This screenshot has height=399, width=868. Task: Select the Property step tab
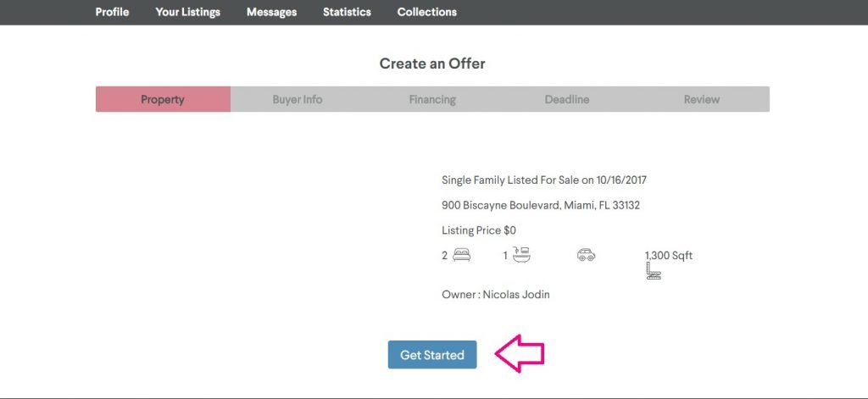163,99
